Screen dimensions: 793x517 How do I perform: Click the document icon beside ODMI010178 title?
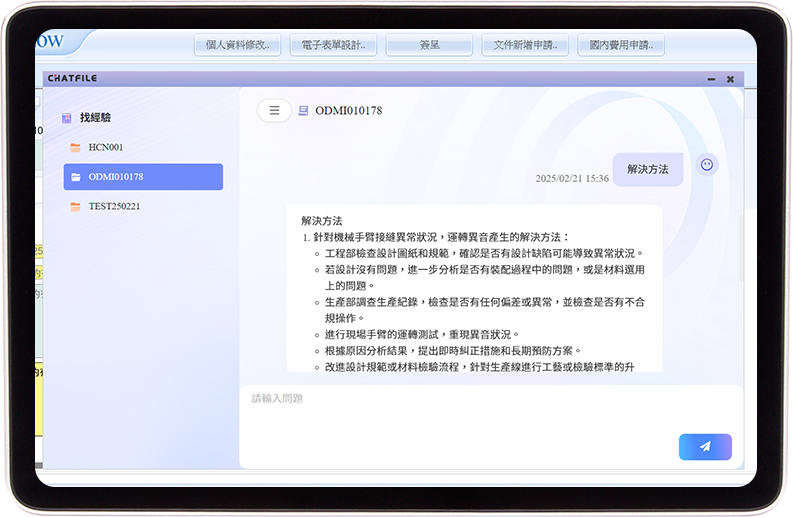(303, 111)
